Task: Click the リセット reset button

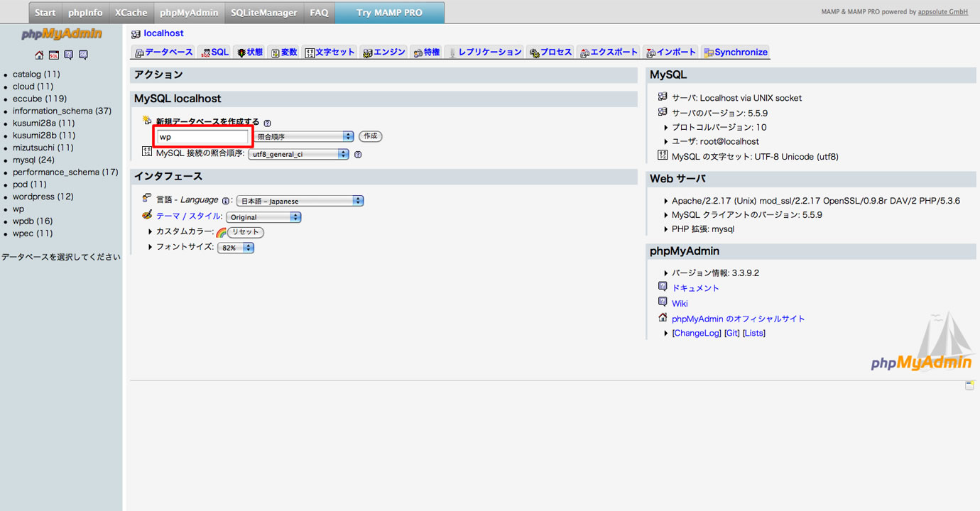Action: point(245,232)
